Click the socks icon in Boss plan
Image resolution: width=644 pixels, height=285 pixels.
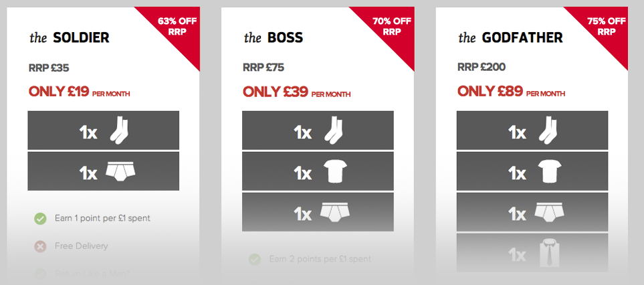tap(333, 131)
